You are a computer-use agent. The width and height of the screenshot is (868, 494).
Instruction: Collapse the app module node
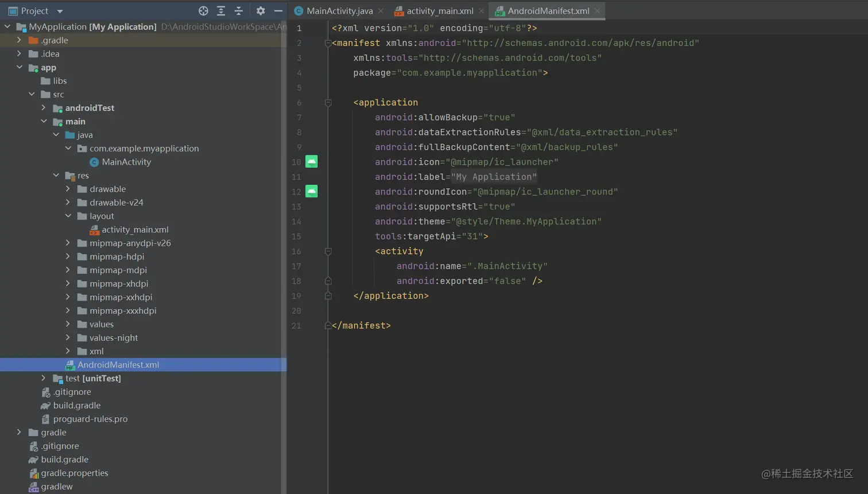20,67
